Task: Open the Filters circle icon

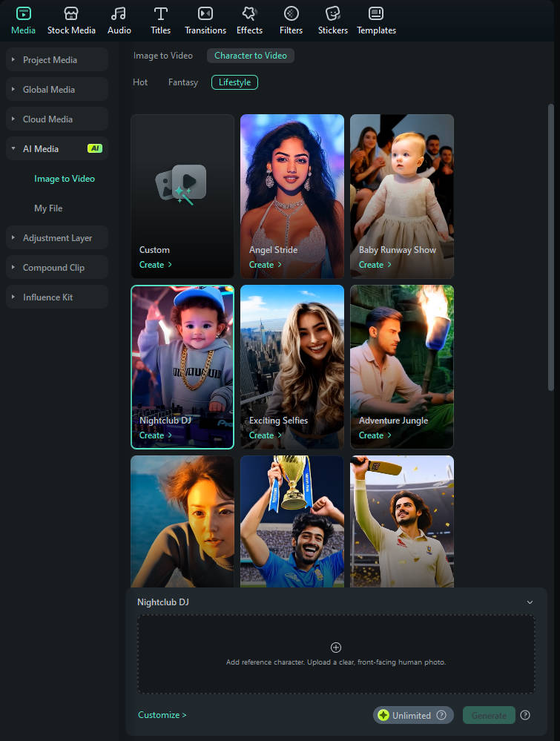Action: pos(291,13)
